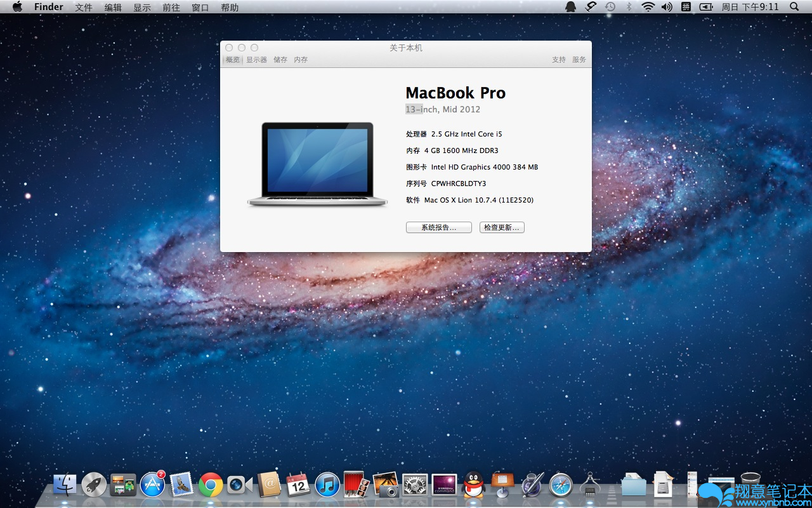
Task: Open the blue folder stack in Dock
Action: [634, 485]
